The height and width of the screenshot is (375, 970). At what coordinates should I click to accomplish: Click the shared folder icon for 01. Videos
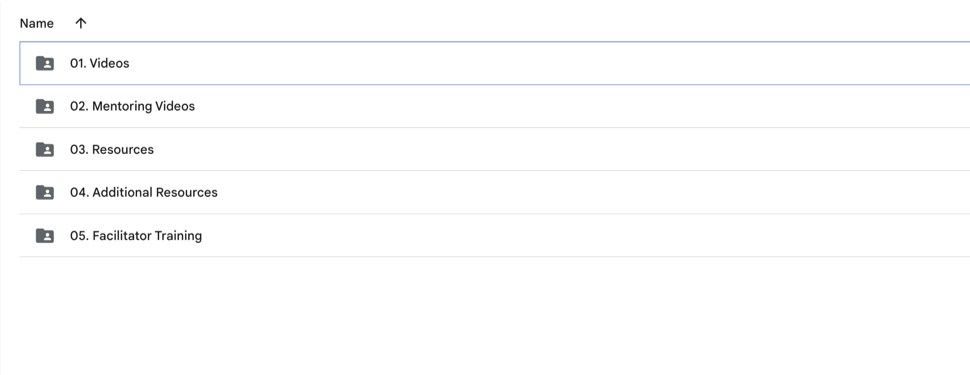pos(45,63)
